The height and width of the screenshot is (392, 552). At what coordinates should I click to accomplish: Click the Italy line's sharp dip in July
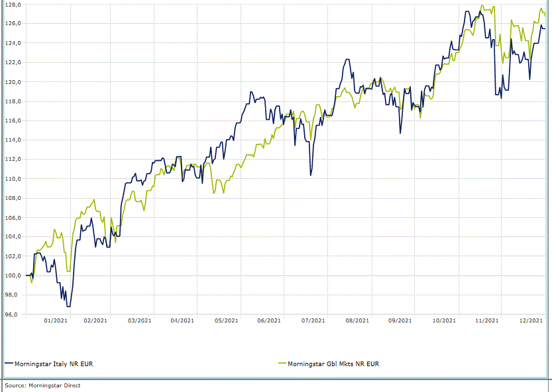311,175
